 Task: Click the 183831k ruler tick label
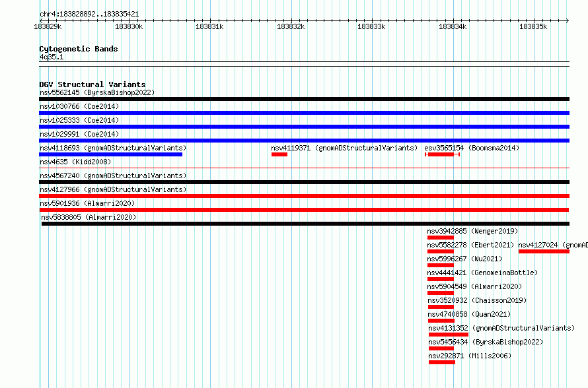(x=209, y=26)
